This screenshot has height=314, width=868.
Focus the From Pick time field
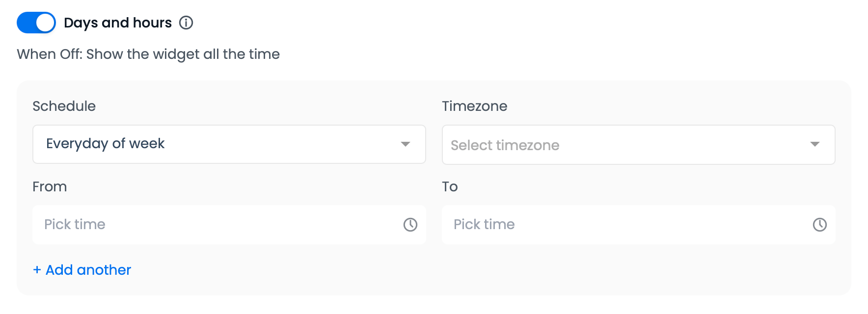pos(216,225)
